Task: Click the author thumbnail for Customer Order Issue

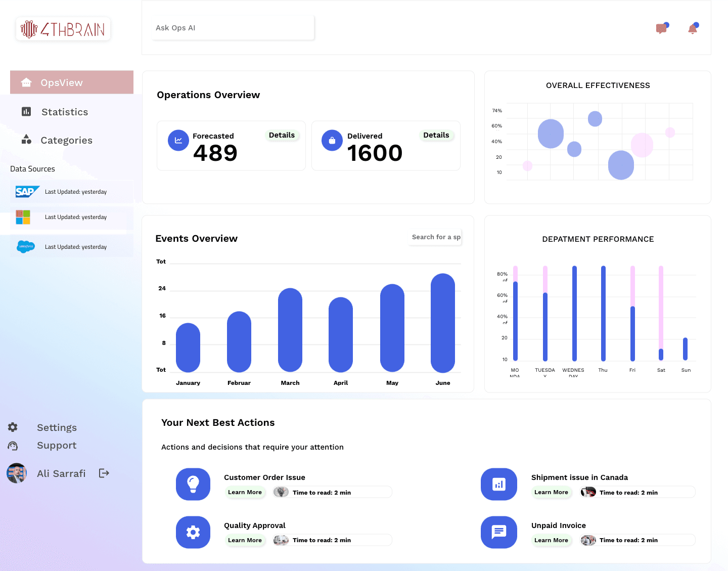Action: pos(281,492)
